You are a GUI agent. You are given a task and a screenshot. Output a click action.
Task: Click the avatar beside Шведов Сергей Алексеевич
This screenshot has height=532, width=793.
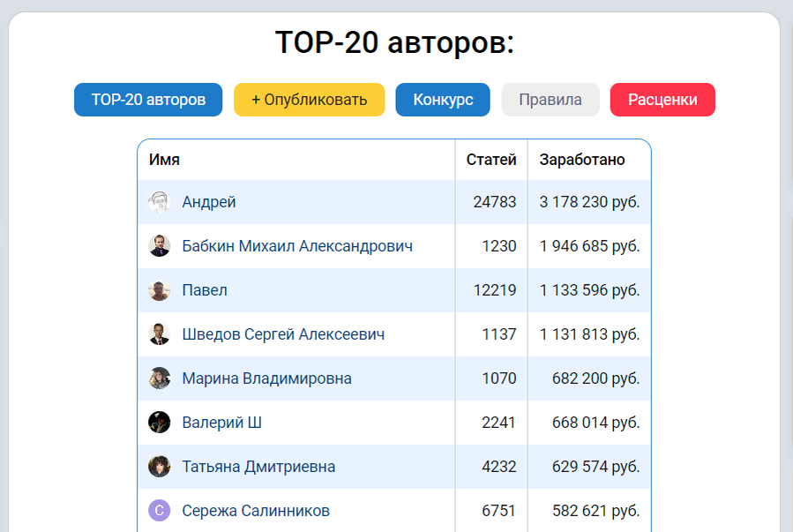161,334
